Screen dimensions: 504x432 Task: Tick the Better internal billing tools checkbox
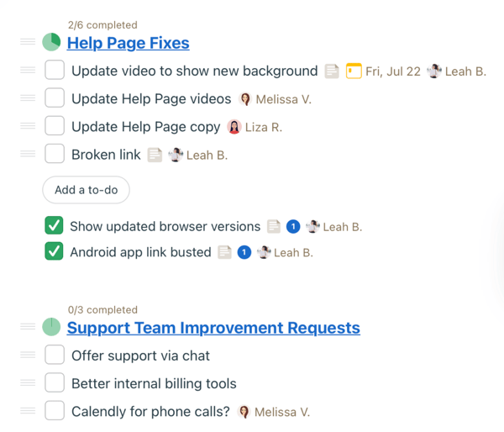(x=55, y=382)
